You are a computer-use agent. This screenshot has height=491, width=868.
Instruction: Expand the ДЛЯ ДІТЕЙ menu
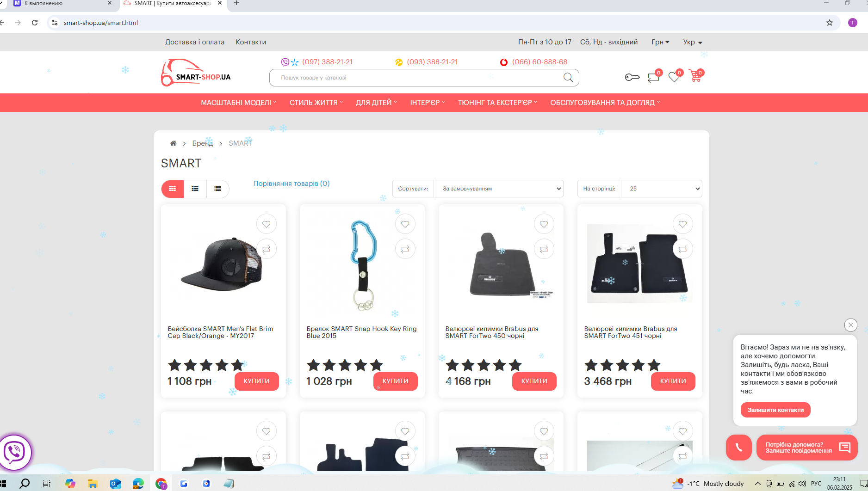click(x=376, y=103)
